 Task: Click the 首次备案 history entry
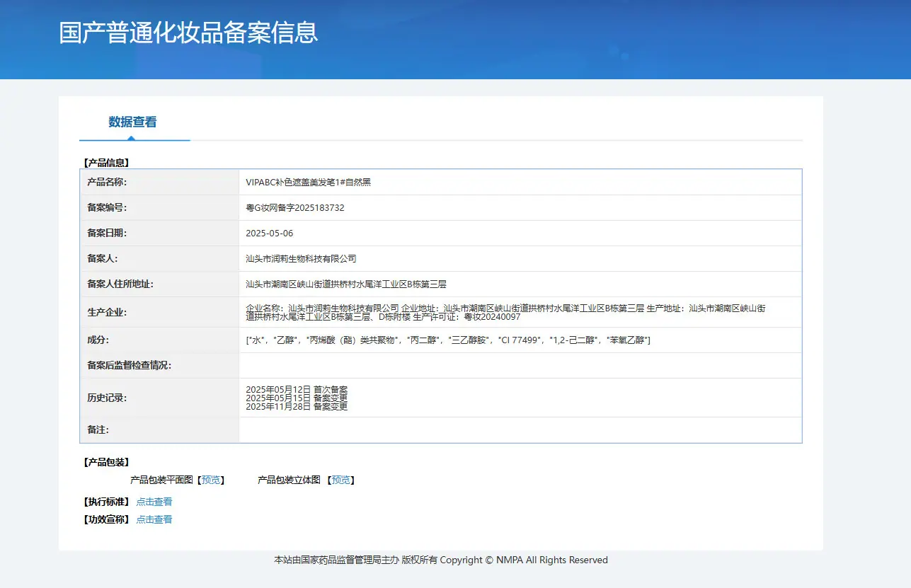tap(297, 390)
